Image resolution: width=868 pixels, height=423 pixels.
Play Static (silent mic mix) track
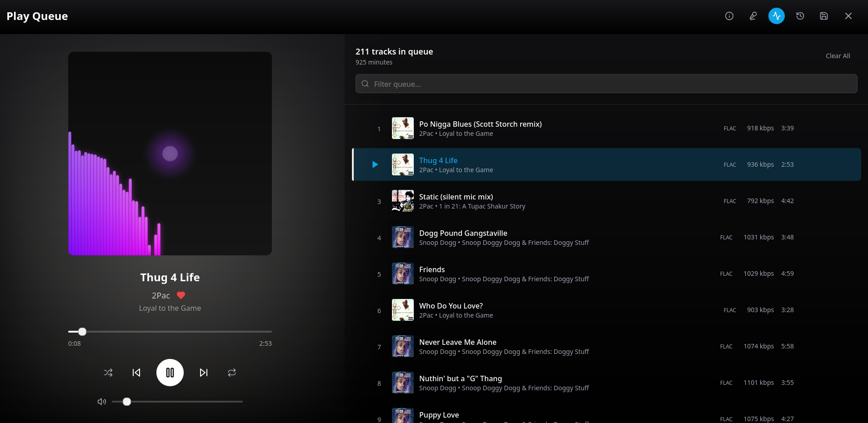coord(607,201)
